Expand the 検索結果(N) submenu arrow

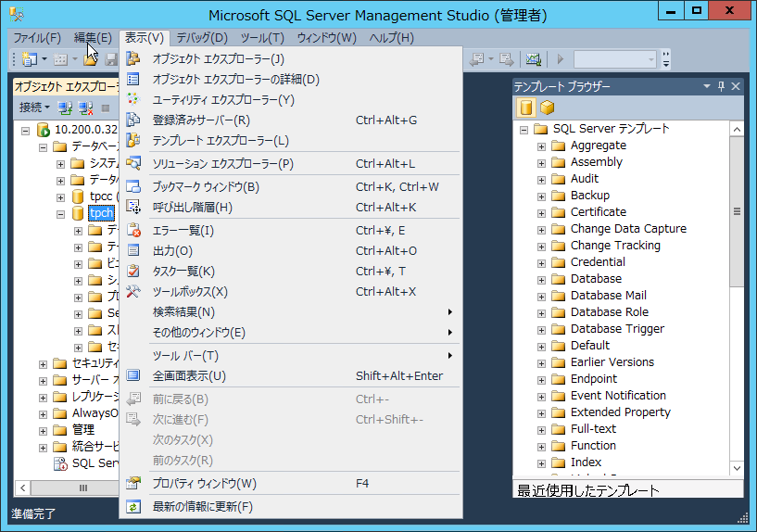pyautogui.click(x=450, y=311)
